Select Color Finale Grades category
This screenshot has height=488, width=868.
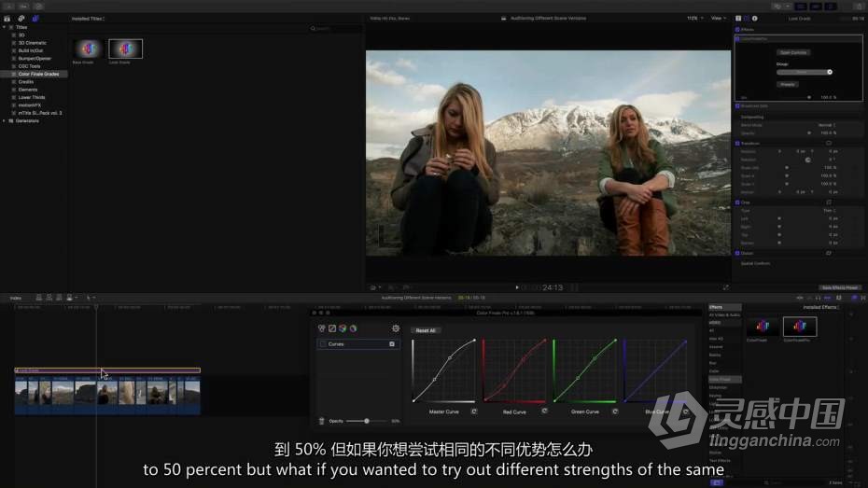point(38,74)
